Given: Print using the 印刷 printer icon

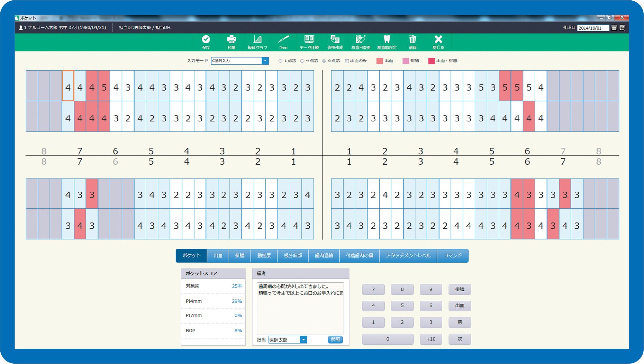Looking at the screenshot, I should point(232,42).
